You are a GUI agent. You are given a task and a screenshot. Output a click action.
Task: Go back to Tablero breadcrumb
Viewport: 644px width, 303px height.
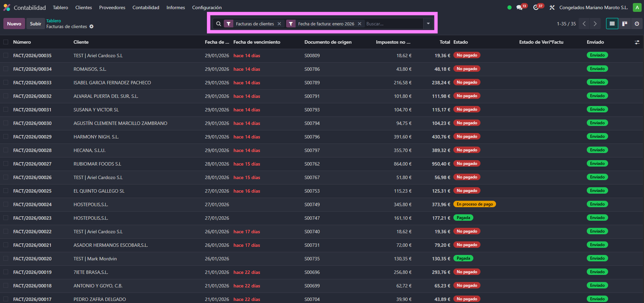pyautogui.click(x=53, y=21)
